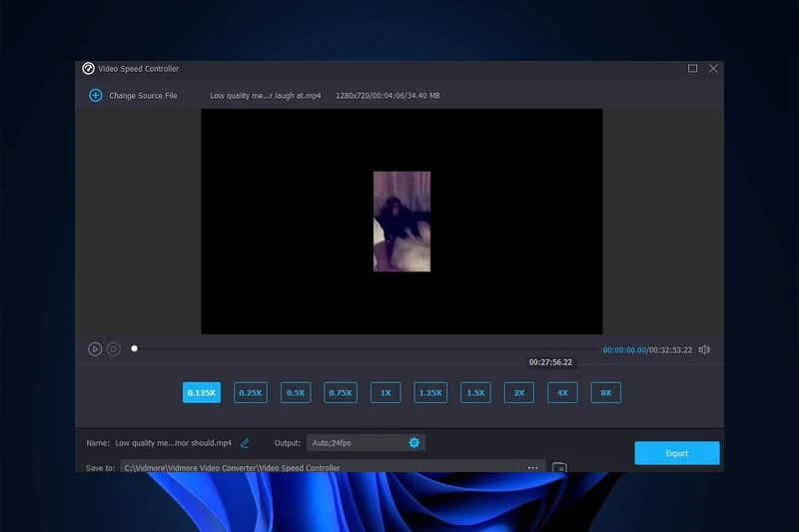Play the video preview

point(95,349)
